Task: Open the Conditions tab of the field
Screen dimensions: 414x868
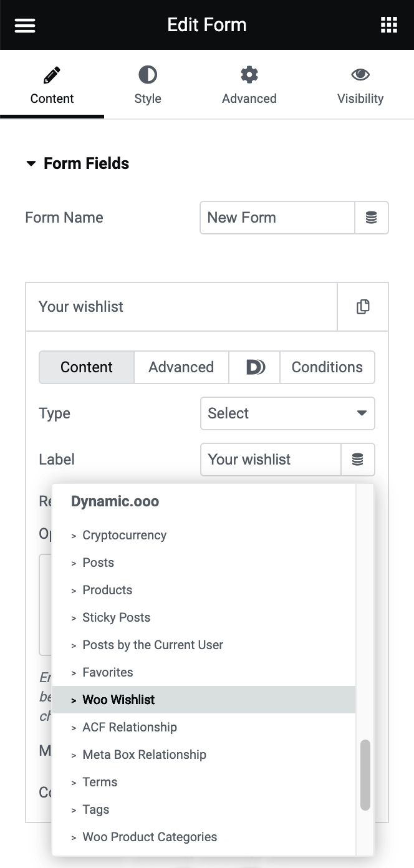Action: tap(327, 367)
